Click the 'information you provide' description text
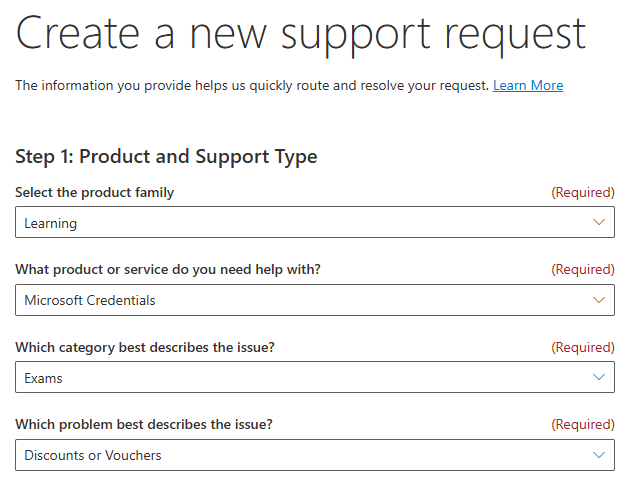Viewport: 630px width, 489px height. (252, 86)
